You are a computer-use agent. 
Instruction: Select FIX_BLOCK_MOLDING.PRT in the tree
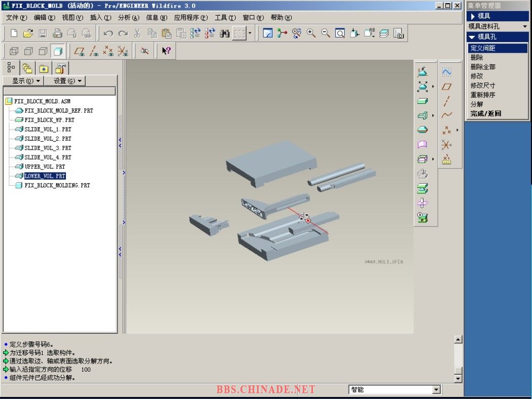[57, 185]
